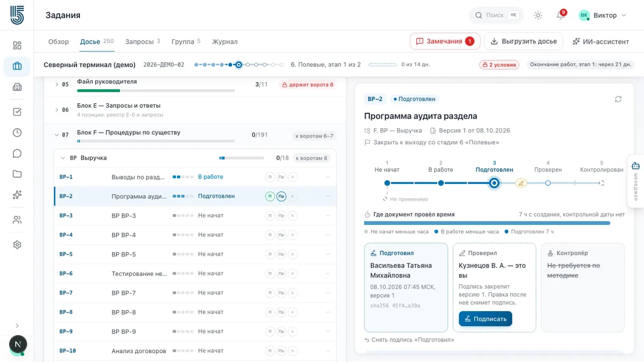Click the Выгрузить досье button
The width and height of the screenshot is (644, 362).
(x=524, y=41)
